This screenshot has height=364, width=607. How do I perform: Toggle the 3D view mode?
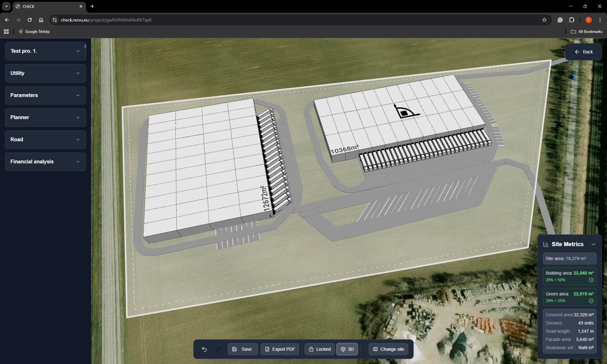(347, 349)
